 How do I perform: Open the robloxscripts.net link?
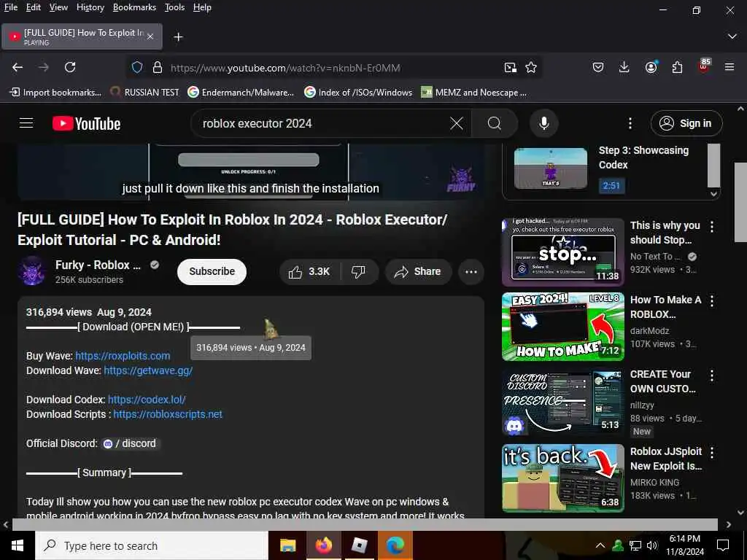click(168, 414)
